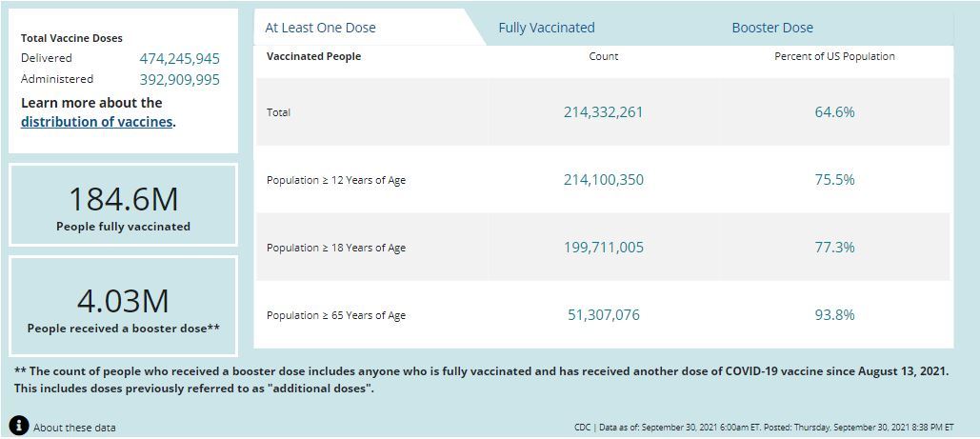Click the Total row 64.6% value

pos(834,112)
